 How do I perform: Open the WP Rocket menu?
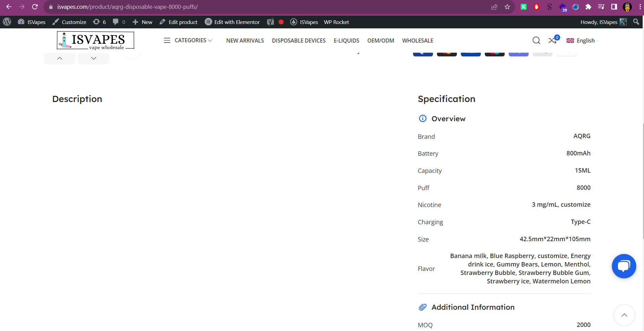336,22
